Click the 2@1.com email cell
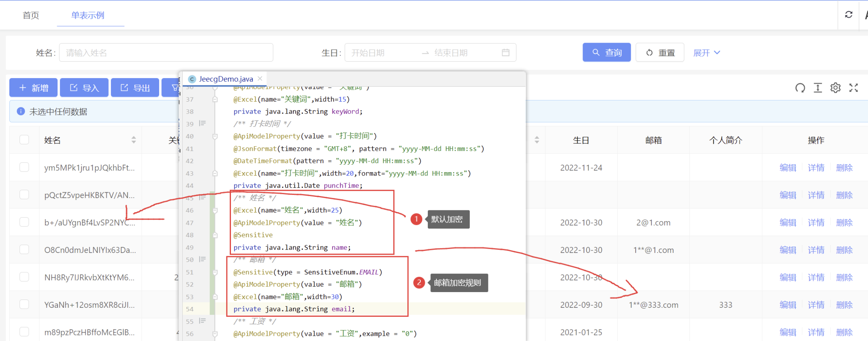 pos(654,223)
